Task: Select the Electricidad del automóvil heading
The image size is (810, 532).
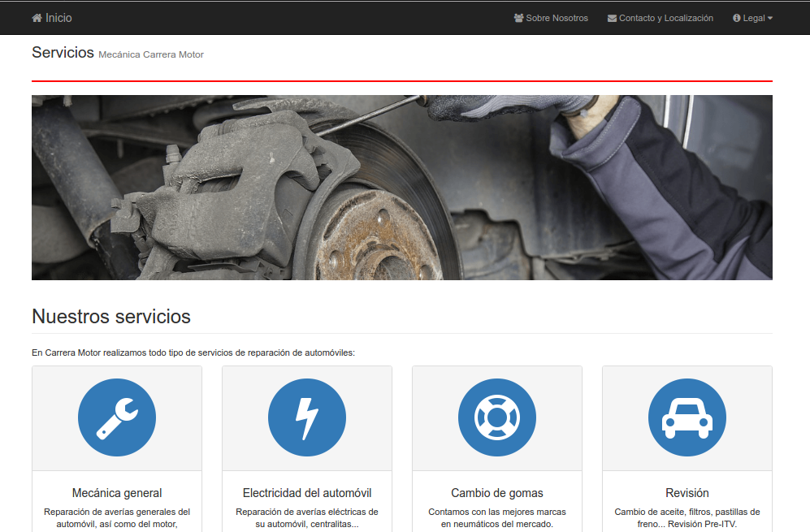Action: [307, 493]
